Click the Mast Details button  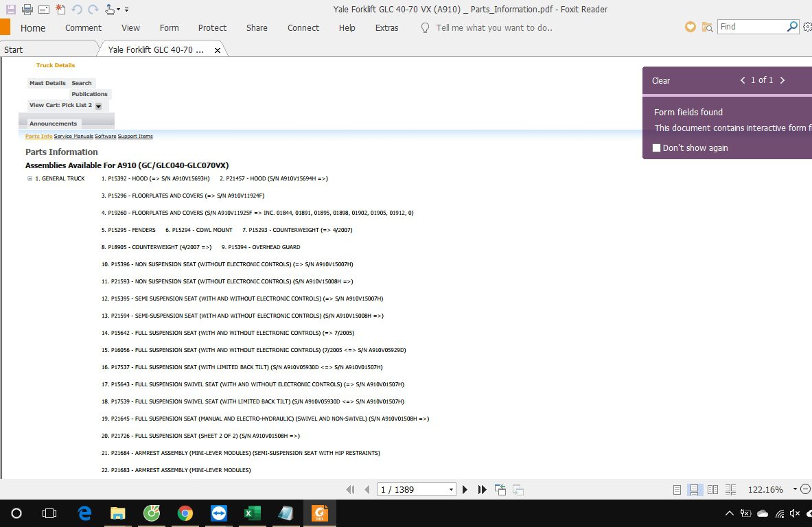(x=47, y=83)
